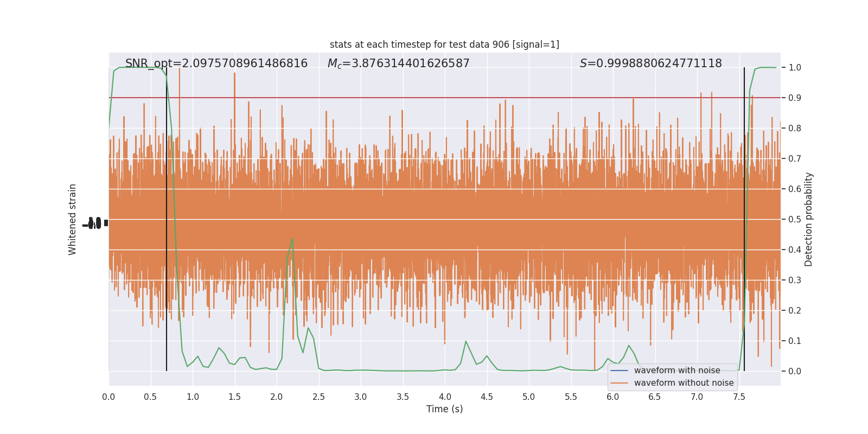Click the 0.6 tick on the Detection probability axis
The width and height of the screenshot is (868, 434).
click(x=795, y=189)
